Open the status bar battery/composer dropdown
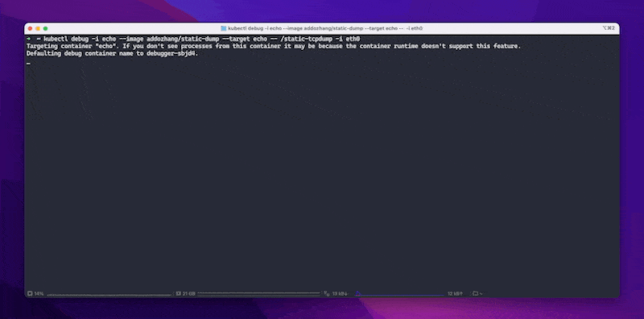644x319 pixels. pos(477,293)
